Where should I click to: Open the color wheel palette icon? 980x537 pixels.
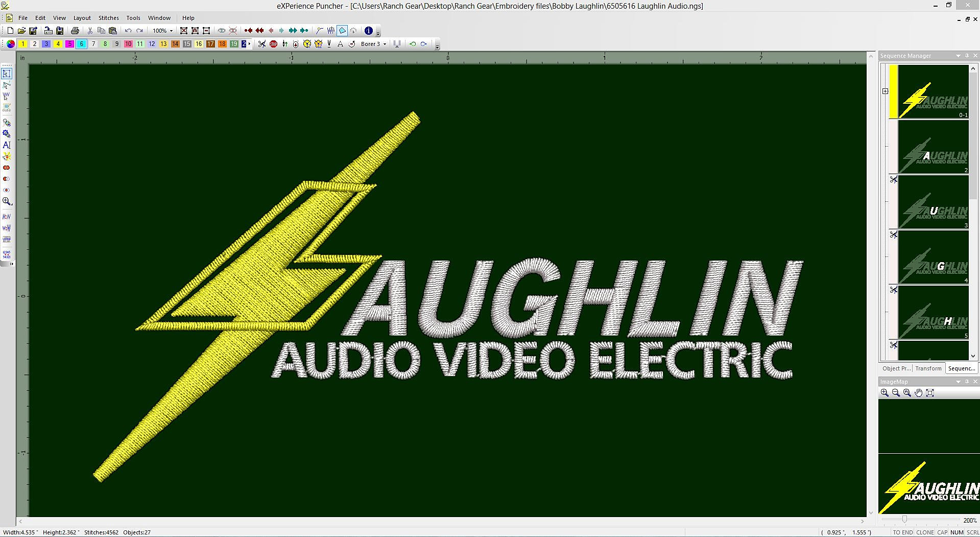[11, 44]
